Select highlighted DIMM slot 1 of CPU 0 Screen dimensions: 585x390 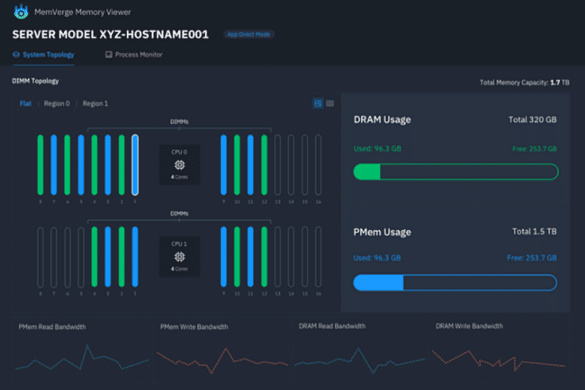coord(135,165)
